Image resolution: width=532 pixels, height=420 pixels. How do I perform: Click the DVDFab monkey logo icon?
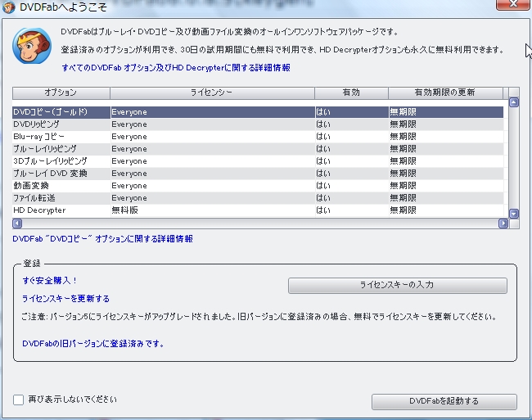click(32, 46)
